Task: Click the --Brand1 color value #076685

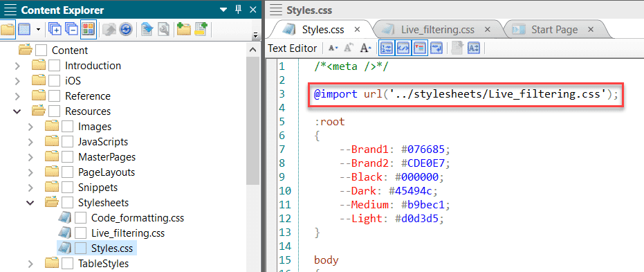Action: [x=423, y=149]
